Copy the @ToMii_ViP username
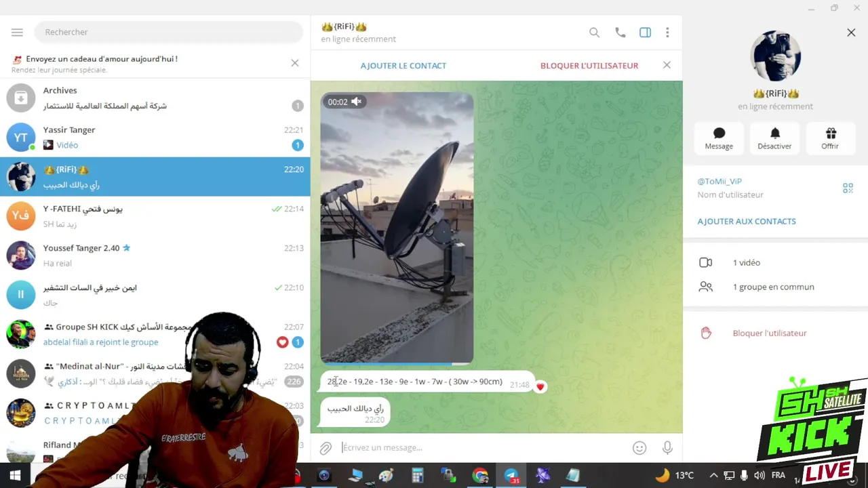The width and height of the screenshot is (868, 488). (x=719, y=182)
